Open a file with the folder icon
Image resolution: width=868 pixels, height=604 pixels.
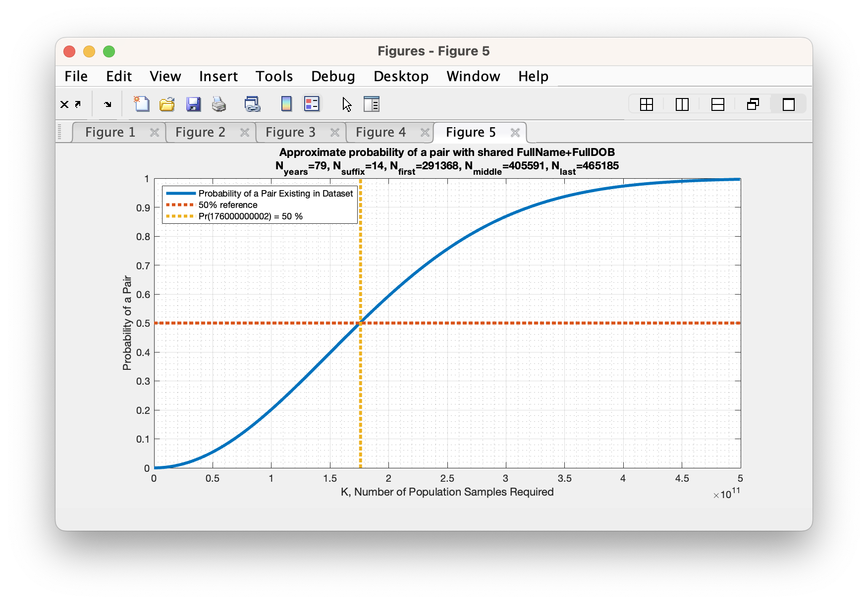click(x=167, y=104)
